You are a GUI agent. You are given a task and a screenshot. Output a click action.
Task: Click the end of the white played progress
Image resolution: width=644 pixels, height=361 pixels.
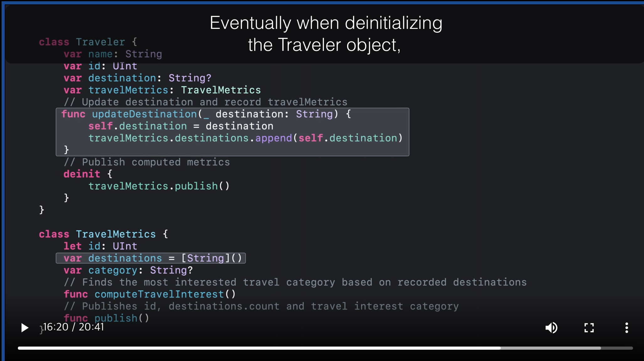tap(500, 348)
